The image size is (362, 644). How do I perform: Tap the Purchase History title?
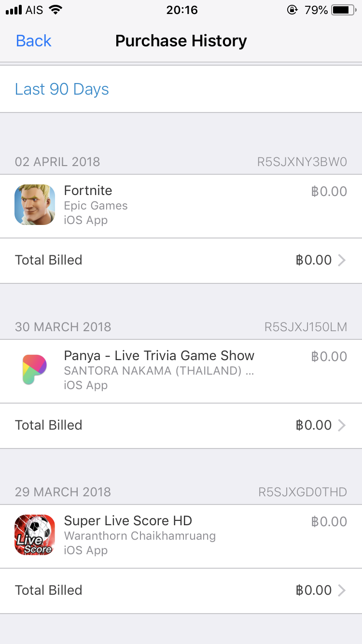[181, 41]
